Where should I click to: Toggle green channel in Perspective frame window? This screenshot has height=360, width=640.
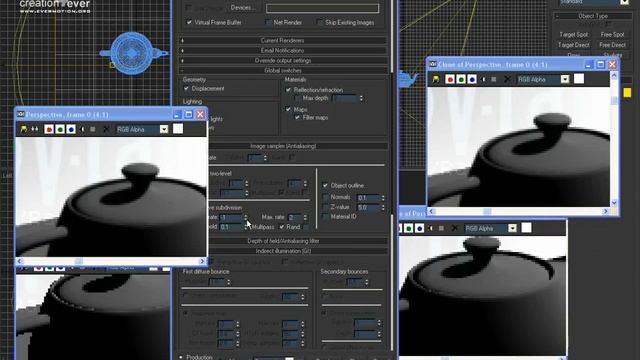coord(60,129)
